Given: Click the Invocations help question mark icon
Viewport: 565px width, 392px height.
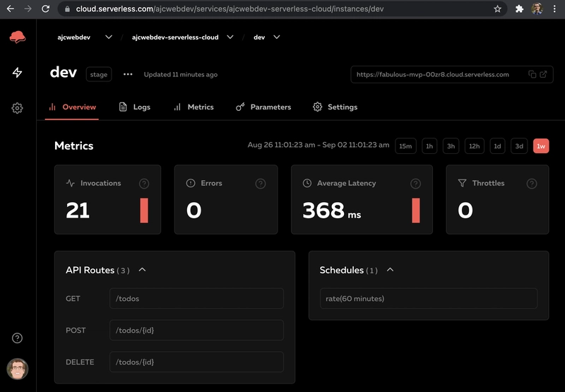Looking at the screenshot, I should 144,184.
